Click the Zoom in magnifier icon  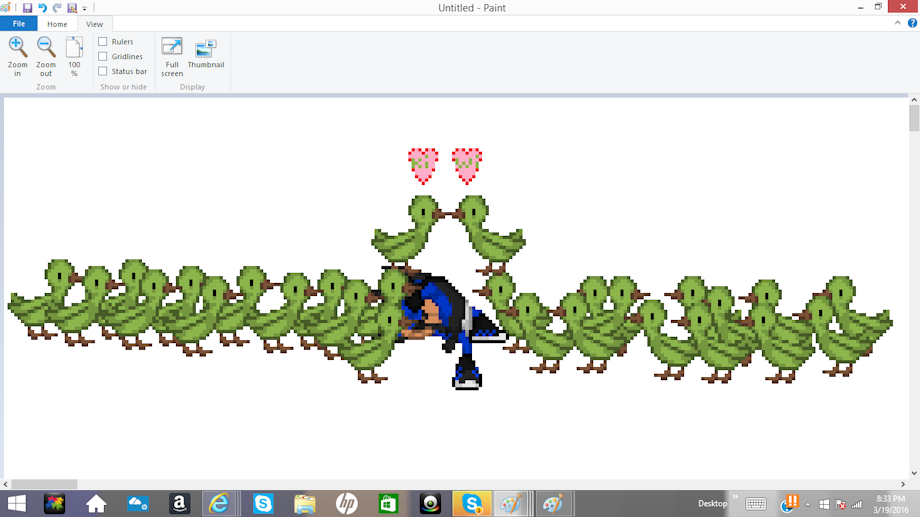[17, 47]
